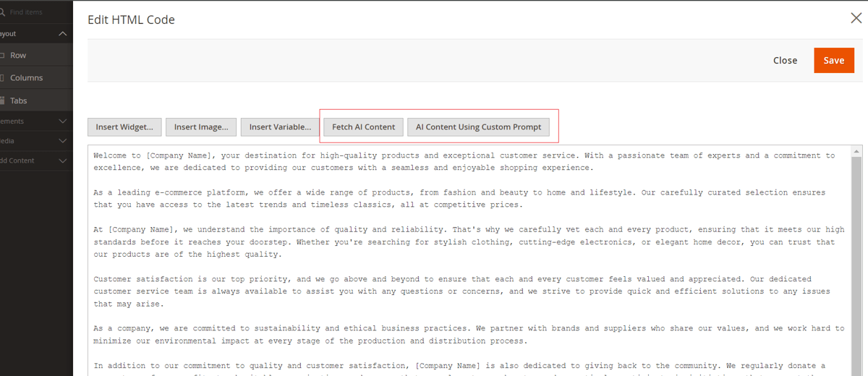Screen dimensions: 868x376
Task: Click inside the HTML code text area
Action: point(463,260)
